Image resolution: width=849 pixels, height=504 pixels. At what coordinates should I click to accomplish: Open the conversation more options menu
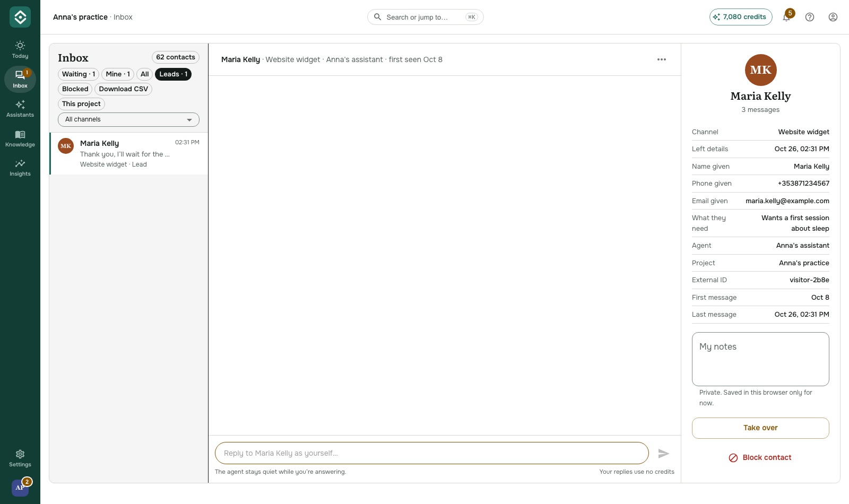point(662,59)
